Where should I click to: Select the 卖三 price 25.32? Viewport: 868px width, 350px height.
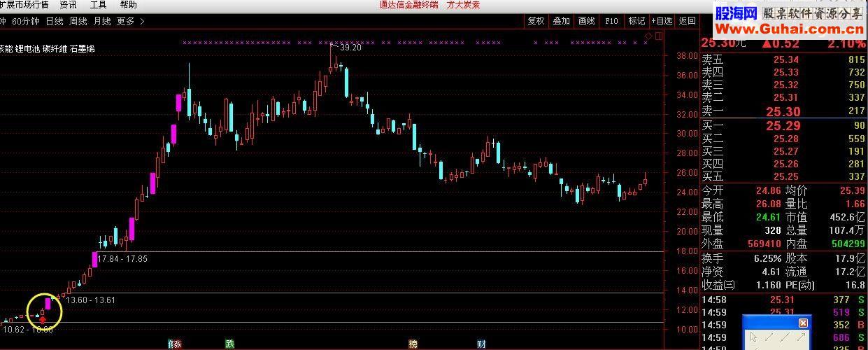tap(785, 85)
